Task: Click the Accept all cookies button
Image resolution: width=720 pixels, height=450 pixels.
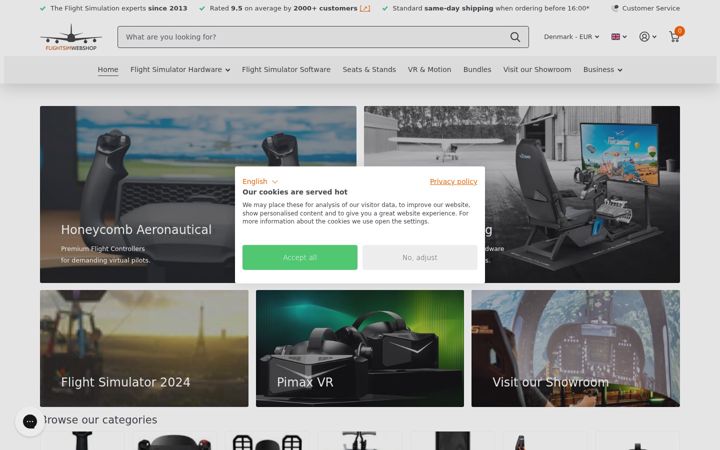Action: [x=300, y=258]
